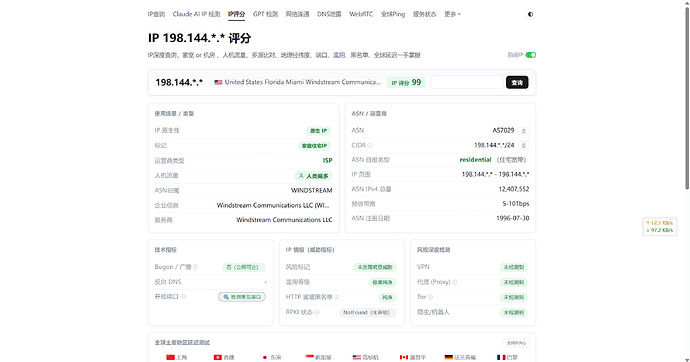Screen dimensions: 690x362
Task: Focus the IP query input field
Action: [467, 82]
